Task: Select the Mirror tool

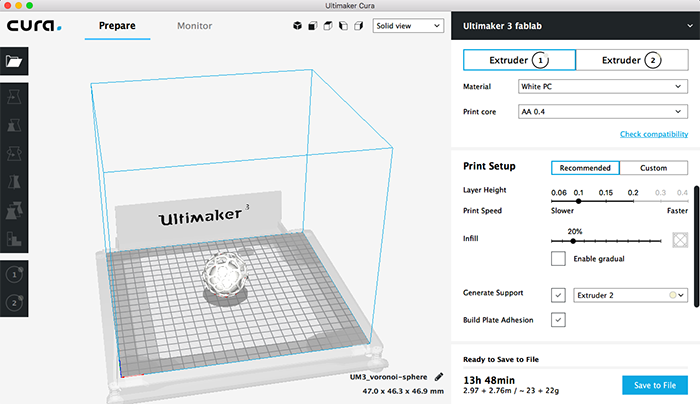Action: coord(14,182)
